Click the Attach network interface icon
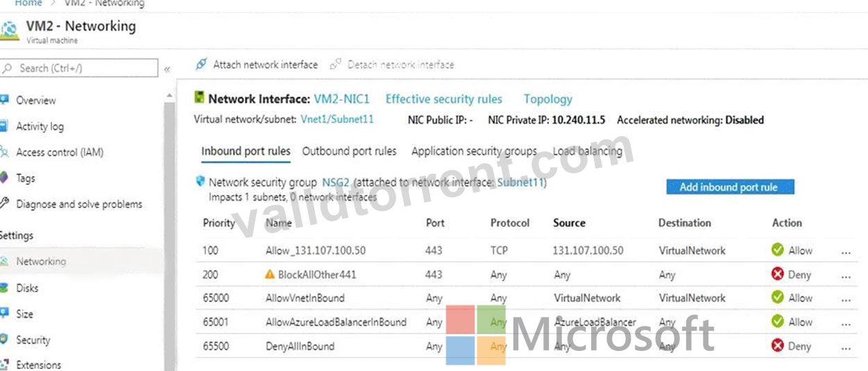Screen dimensions: 868x371 click(201, 65)
